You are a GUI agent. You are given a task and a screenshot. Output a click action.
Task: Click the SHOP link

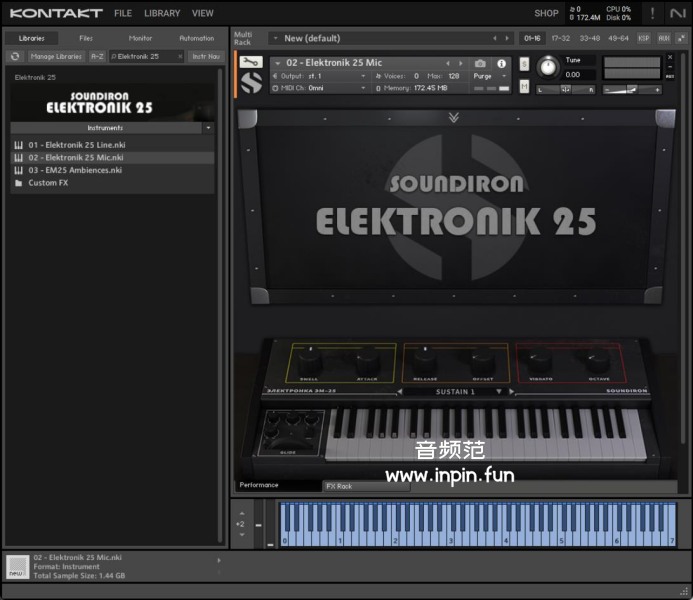tap(546, 13)
